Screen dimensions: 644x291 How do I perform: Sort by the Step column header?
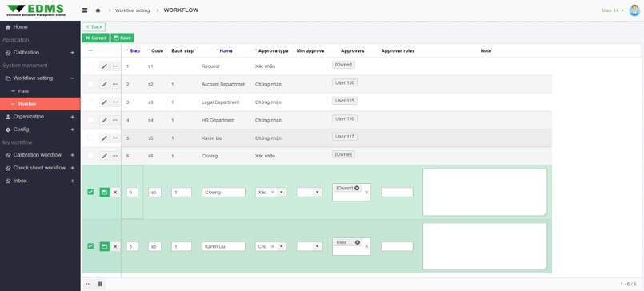tap(134, 50)
